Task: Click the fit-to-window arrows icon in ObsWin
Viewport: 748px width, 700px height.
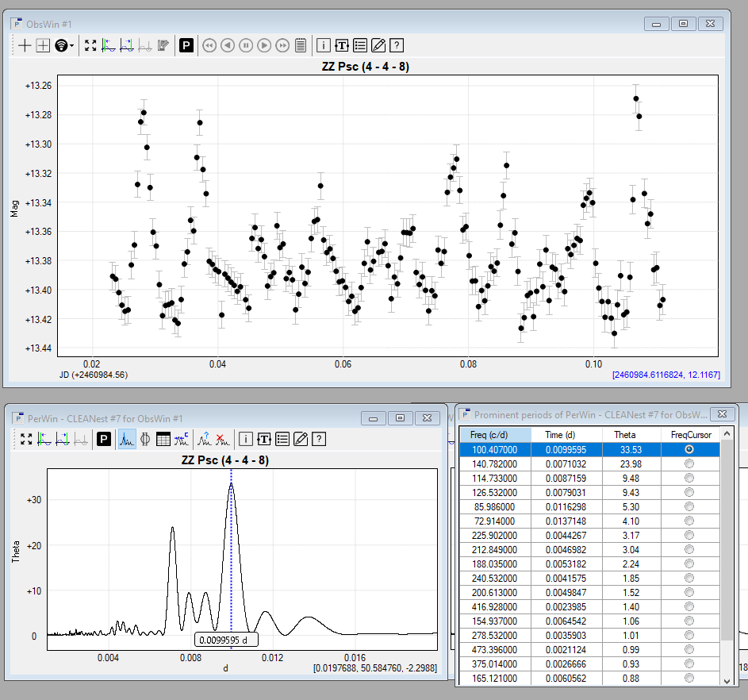Action: click(x=90, y=45)
